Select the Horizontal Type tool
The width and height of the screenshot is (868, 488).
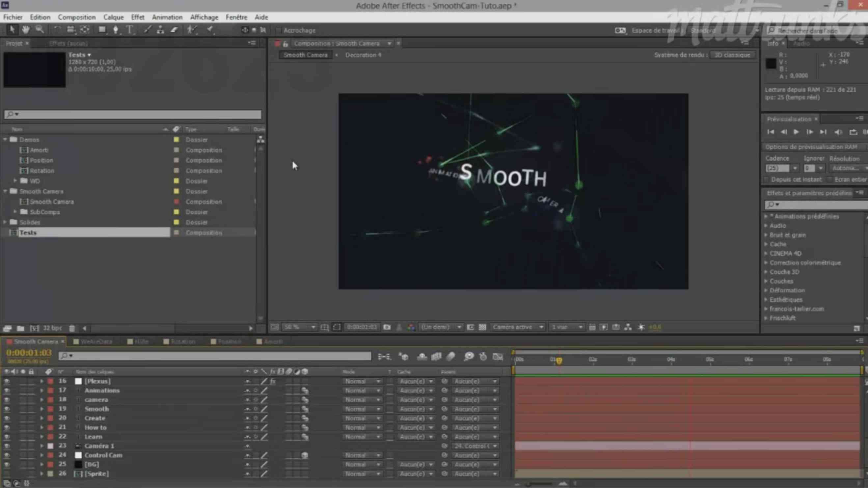pos(130,30)
